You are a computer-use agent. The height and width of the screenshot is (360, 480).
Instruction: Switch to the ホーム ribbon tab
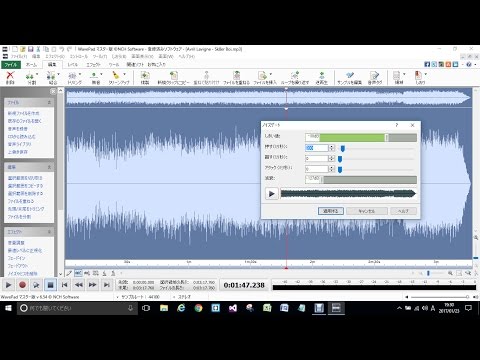coord(31,65)
